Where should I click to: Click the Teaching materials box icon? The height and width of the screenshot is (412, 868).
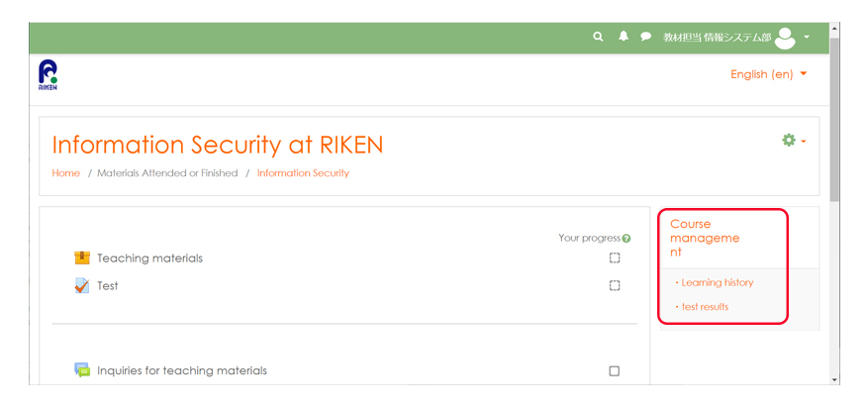coord(82,258)
